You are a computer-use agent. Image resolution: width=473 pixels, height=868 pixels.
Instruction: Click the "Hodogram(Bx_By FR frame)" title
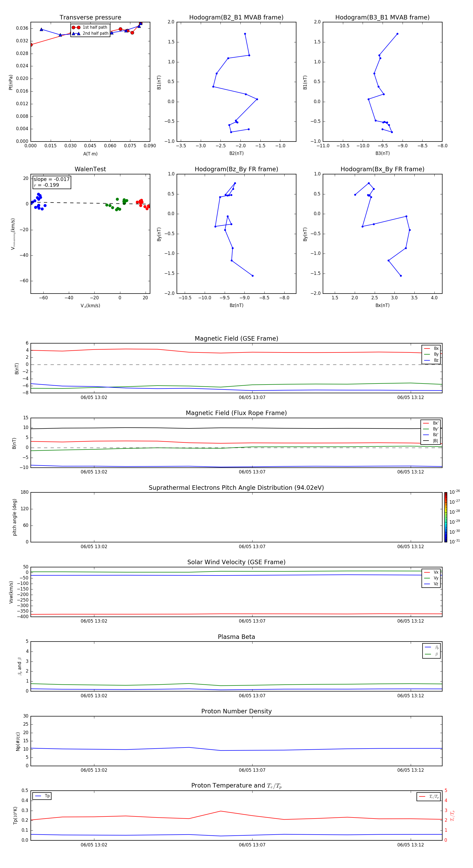coord(382,169)
